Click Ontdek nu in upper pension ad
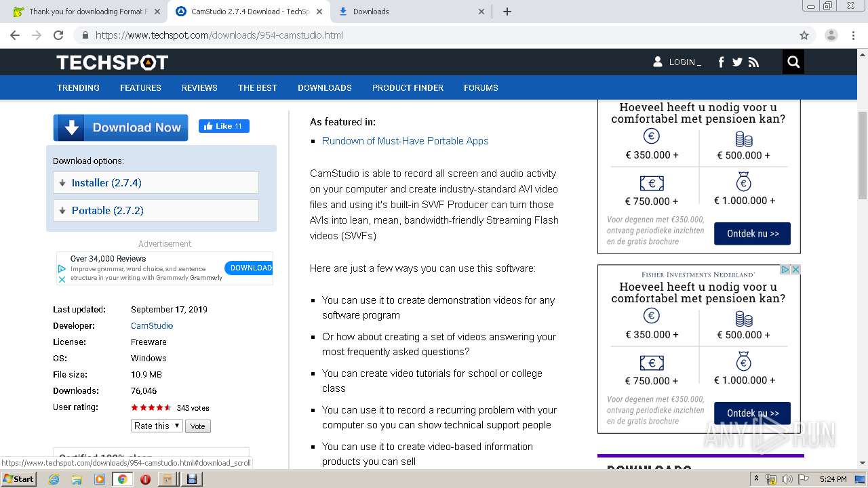The width and height of the screenshot is (868, 488). (752, 234)
